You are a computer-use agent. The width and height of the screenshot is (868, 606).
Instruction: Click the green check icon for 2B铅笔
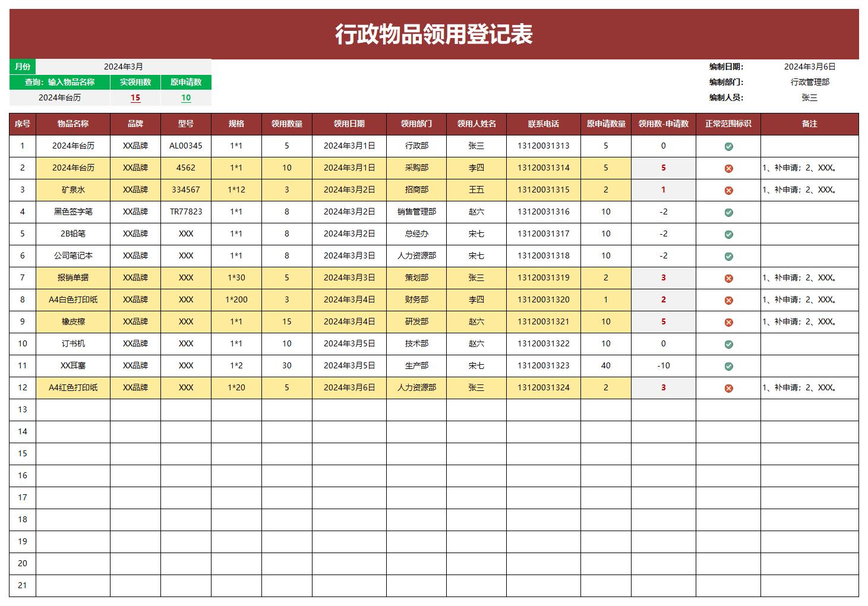pyautogui.click(x=728, y=234)
